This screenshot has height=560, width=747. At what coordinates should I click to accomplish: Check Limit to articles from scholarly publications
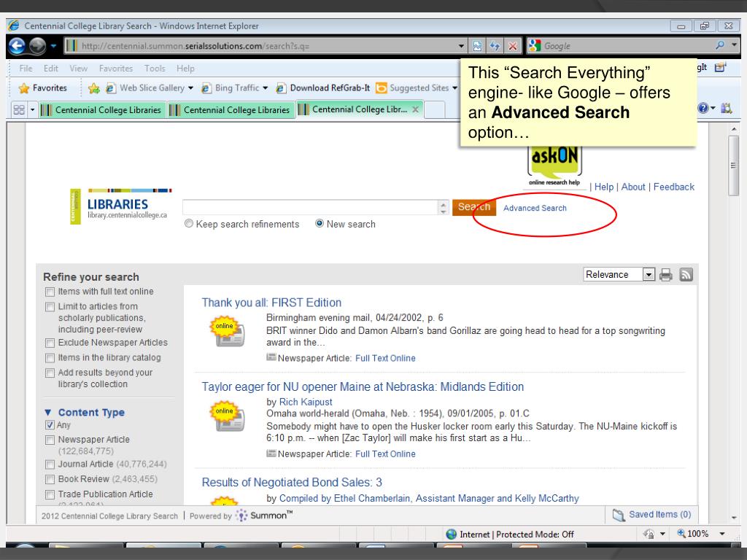(x=50, y=307)
